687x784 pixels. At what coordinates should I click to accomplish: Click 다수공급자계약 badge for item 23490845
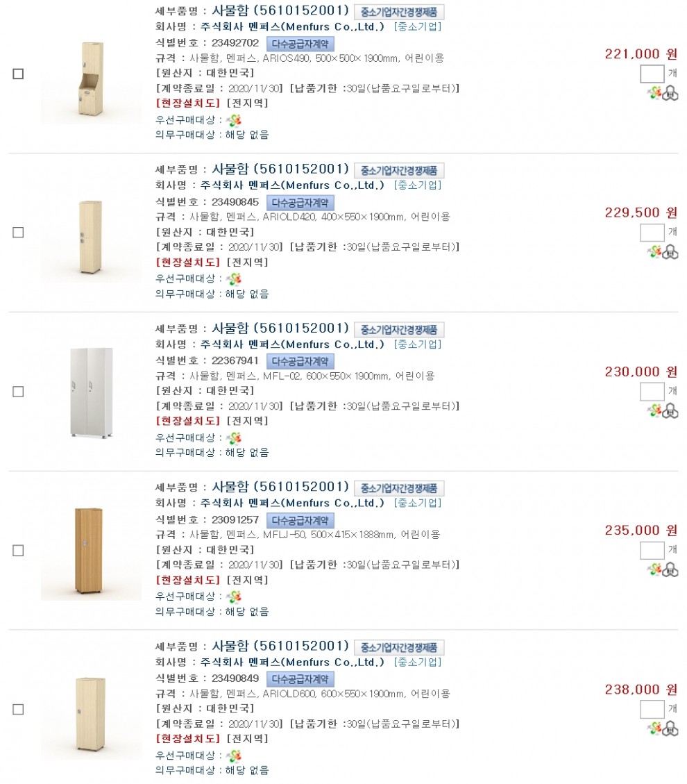[300, 203]
